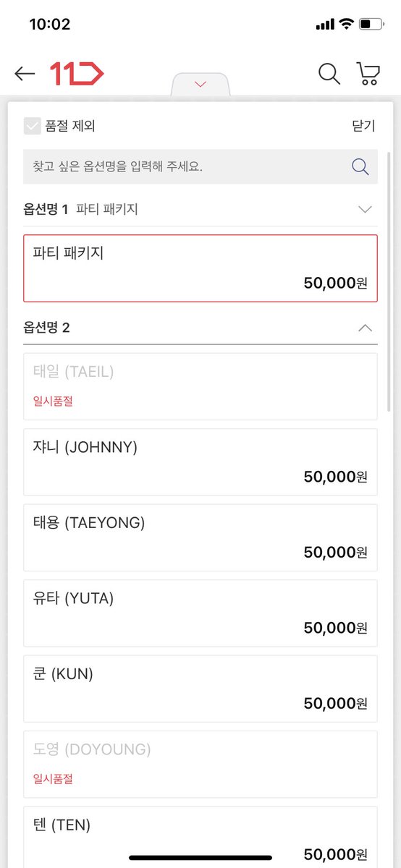The height and width of the screenshot is (868, 401).
Task: Expand the 옵션명 1 chevron
Action: (365, 210)
